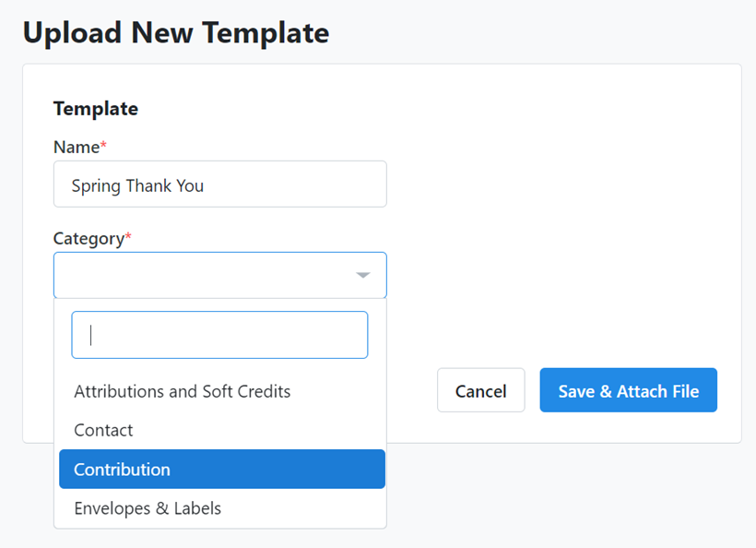
Task: Click the Name field label
Action: (x=74, y=147)
